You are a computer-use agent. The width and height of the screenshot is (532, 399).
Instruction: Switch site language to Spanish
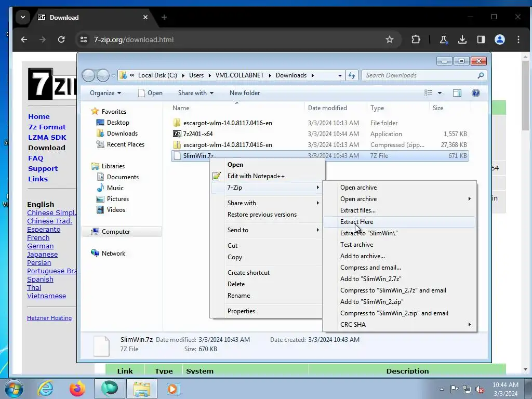click(40, 279)
